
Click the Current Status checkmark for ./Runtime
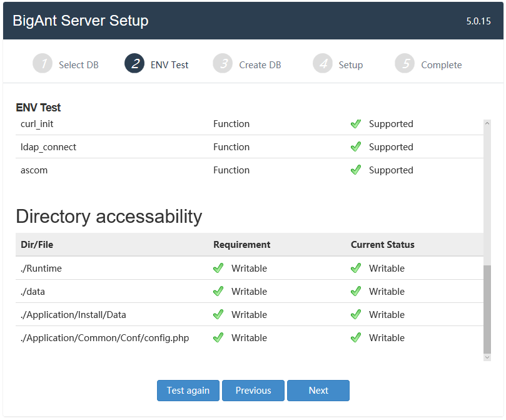tap(356, 269)
